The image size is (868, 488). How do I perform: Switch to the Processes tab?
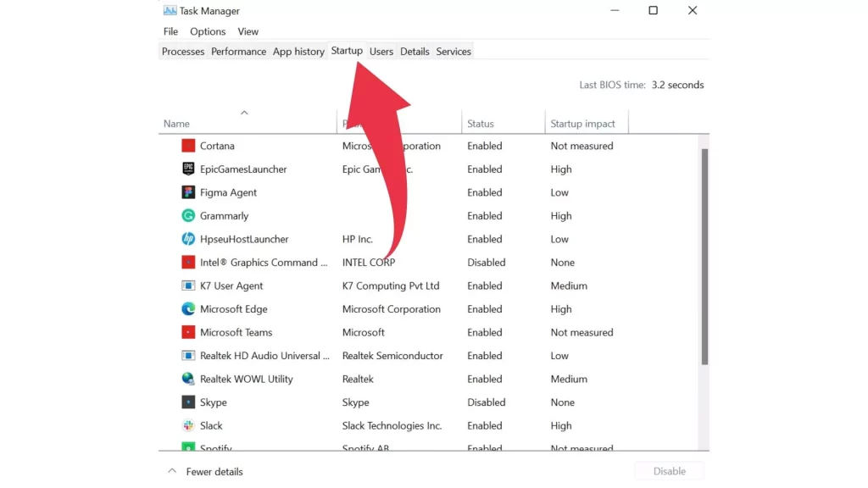(183, 52)
